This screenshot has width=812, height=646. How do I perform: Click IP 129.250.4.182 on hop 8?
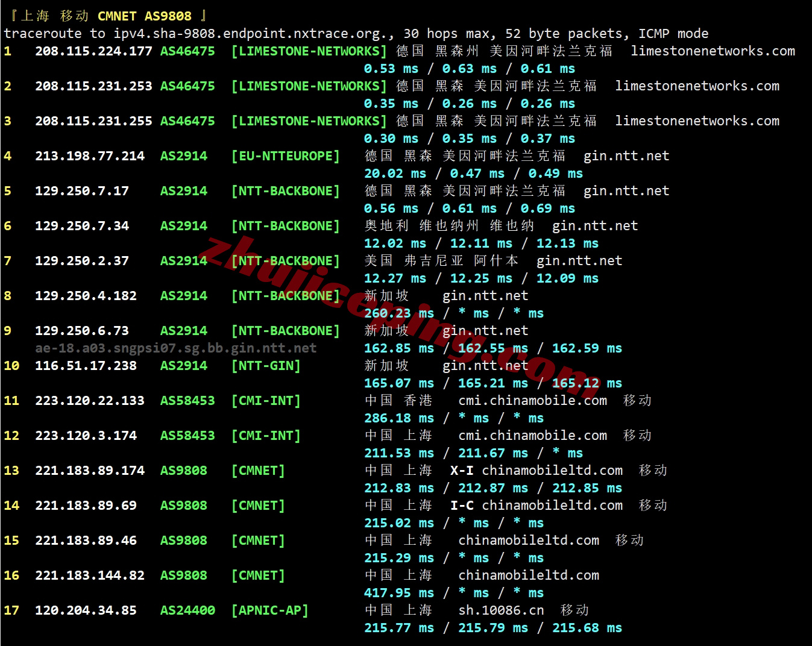(x=86, y=296)
